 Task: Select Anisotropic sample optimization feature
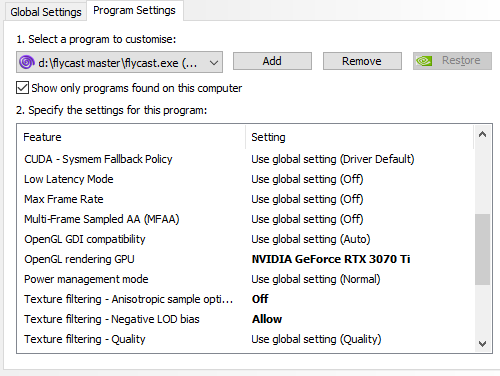click(128, 299)
